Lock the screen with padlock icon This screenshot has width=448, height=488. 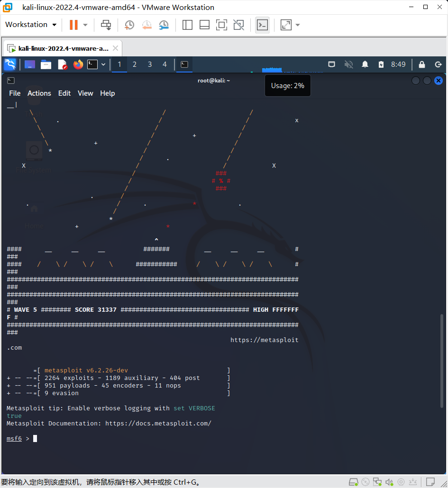pos(422,64)
